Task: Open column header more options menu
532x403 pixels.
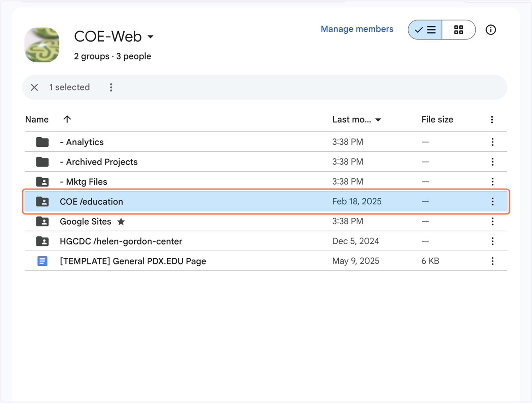Action: tap(492, 119)
